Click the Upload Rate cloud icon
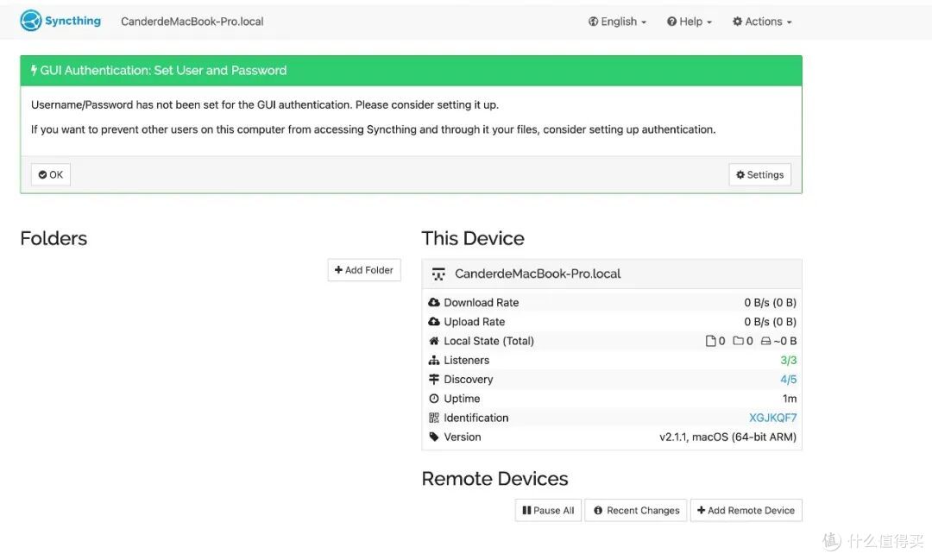 pyautogui.click(x=434, y=322)
